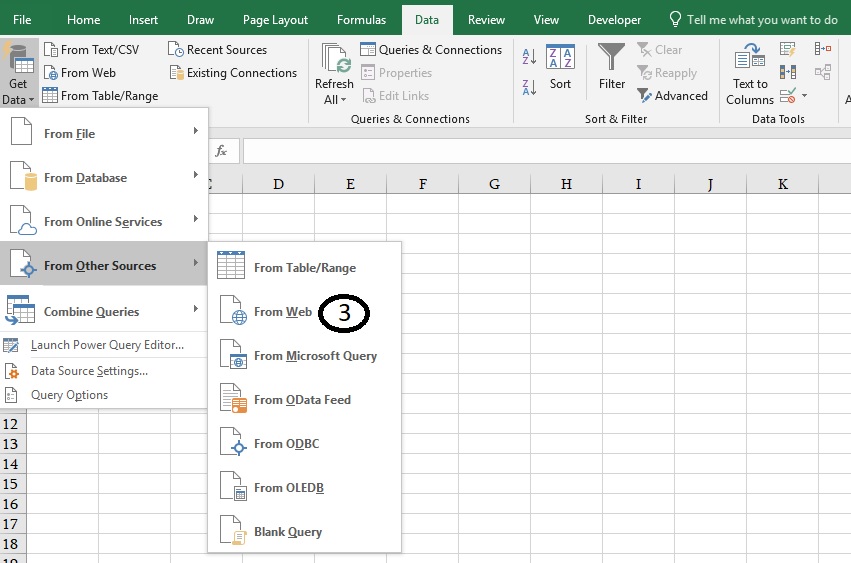Screen dimensions: 851x563
Task: Click the Remove Duplicates icon
Action: pyautogui.click(x=788, y=72)
